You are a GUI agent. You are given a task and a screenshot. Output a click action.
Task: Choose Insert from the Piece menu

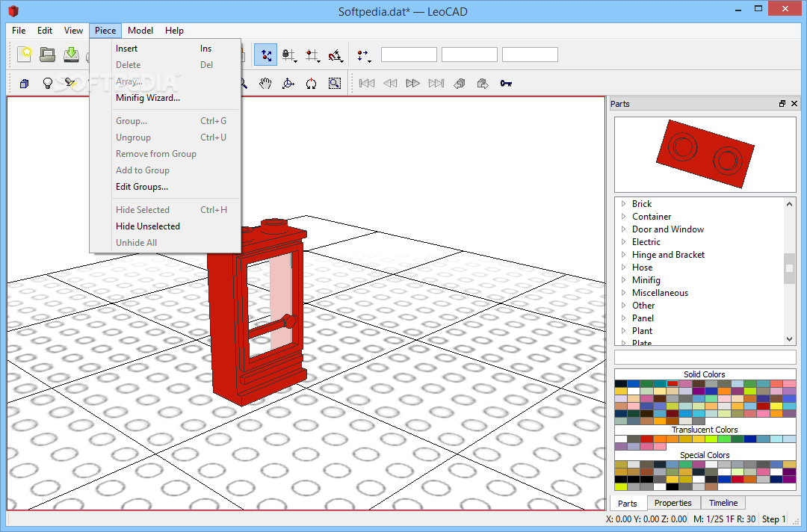click(x=165, y=49)
